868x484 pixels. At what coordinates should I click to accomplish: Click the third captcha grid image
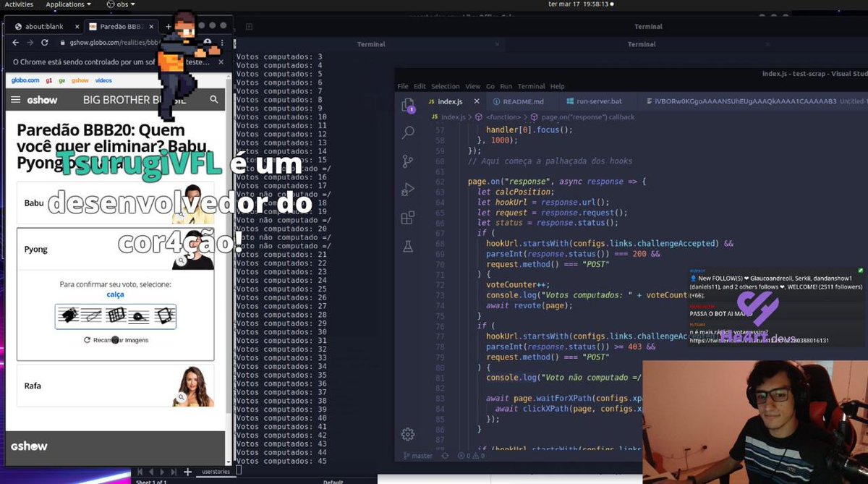(x=115, y=315)
